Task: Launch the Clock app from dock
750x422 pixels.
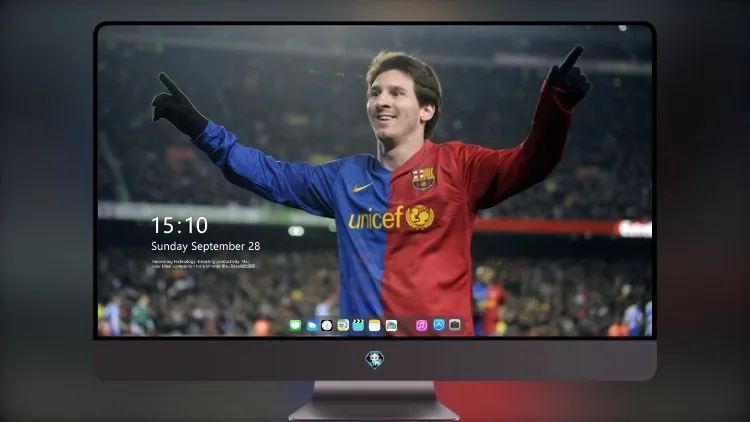Action: click(327, 325)
